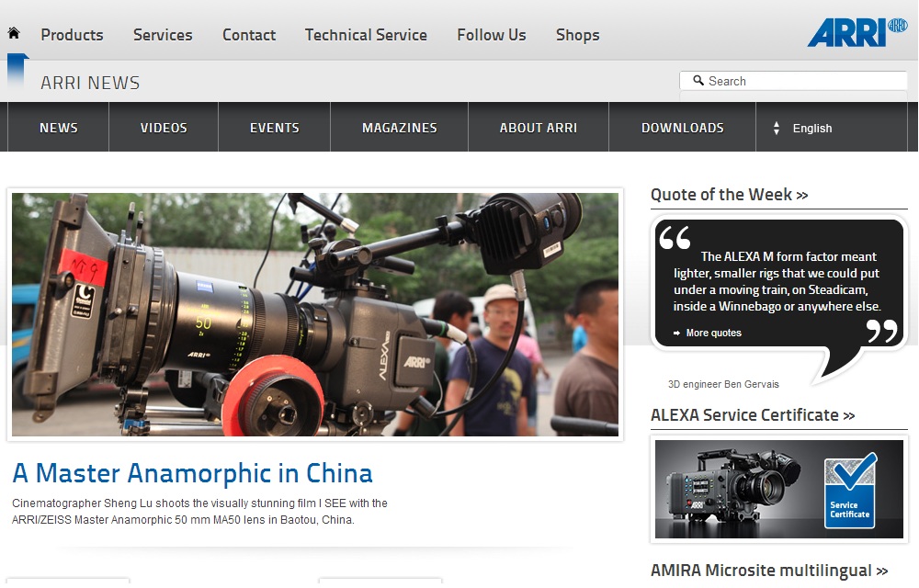
Task: Open the Products menu
Action: (72, 35)
